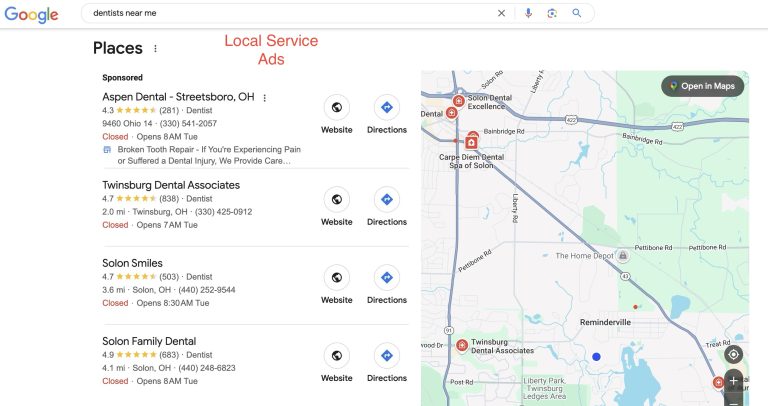Open Solon Family Dental listing title
Viewport: 768px width, 406px height.
149,341
